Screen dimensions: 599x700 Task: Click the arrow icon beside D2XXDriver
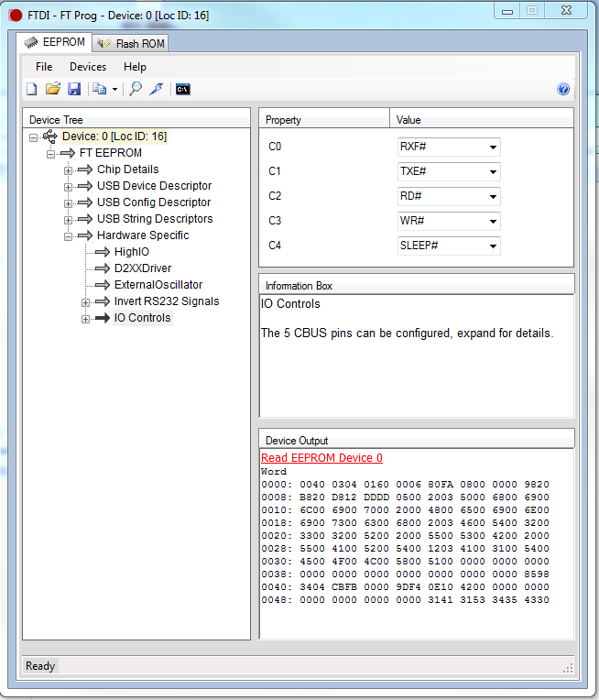click(103, 268)
